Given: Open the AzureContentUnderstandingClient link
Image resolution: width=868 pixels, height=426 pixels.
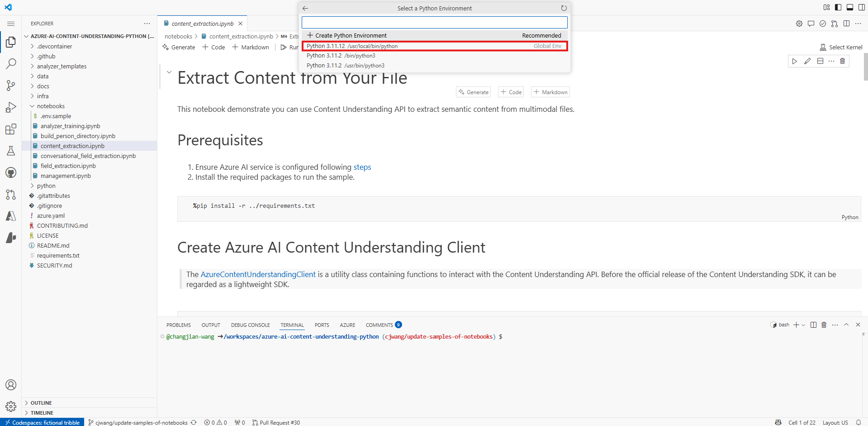Looking at the screenshot, I should tap(258, 274).
